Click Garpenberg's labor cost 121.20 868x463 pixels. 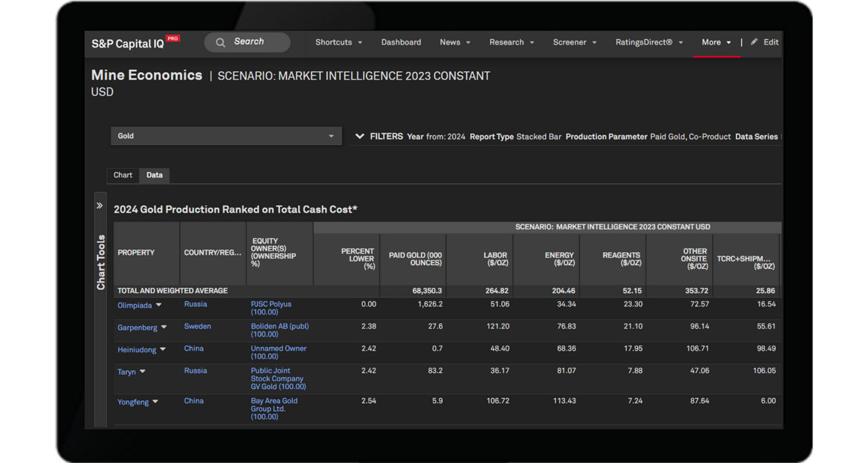click(498, 326)
